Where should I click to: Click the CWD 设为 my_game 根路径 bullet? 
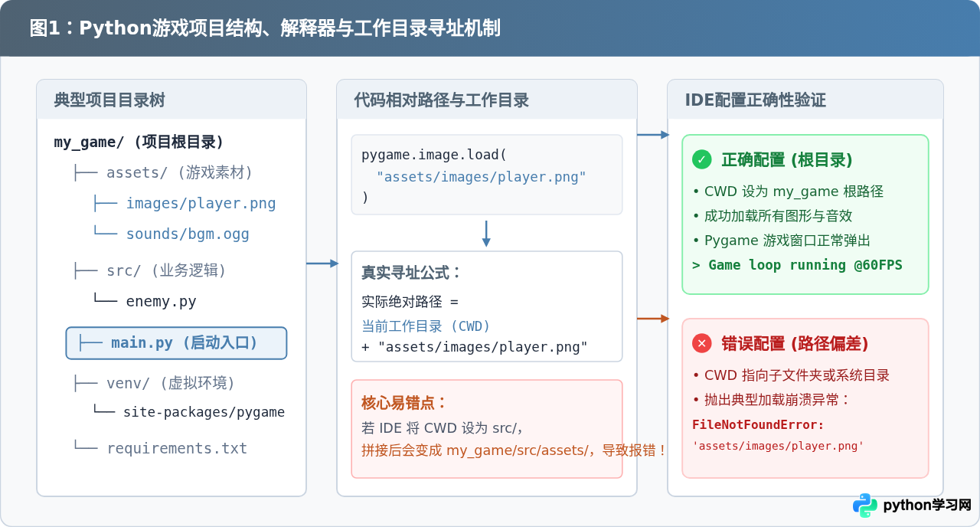click(788, 191)
